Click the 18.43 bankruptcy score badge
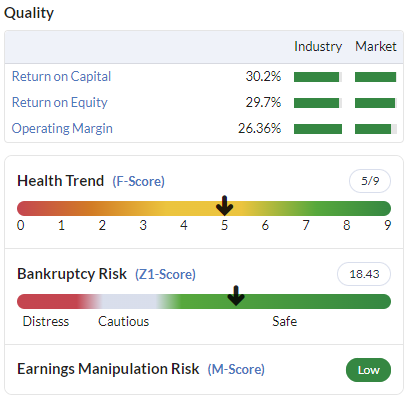 [x=364, y=274]
